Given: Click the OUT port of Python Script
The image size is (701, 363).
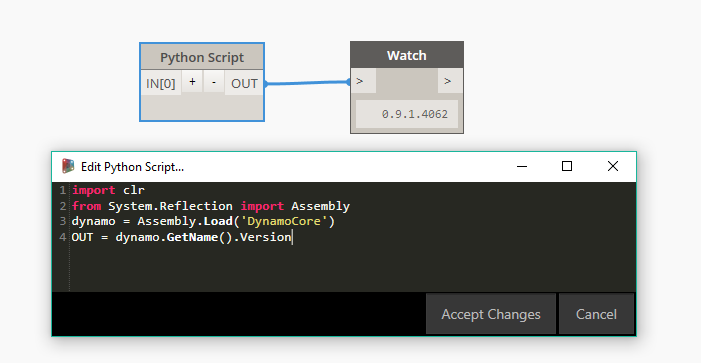Looking at the screenshot, I should 244,83.
